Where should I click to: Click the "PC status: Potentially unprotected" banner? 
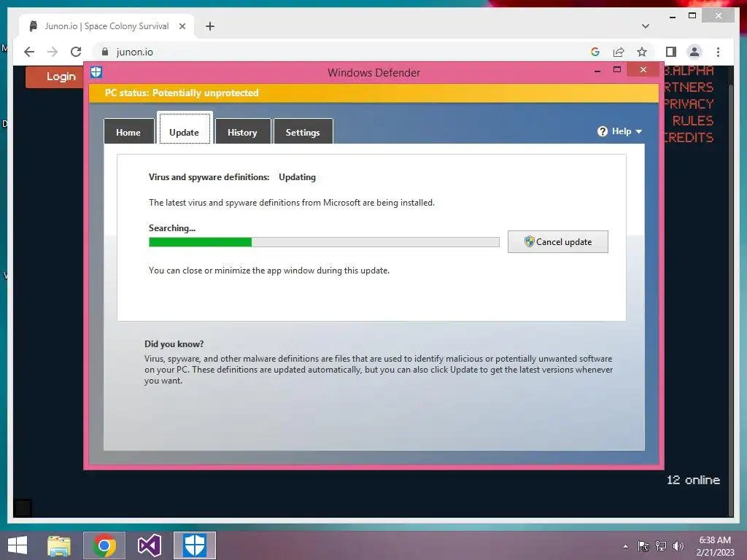pos(374,93)
